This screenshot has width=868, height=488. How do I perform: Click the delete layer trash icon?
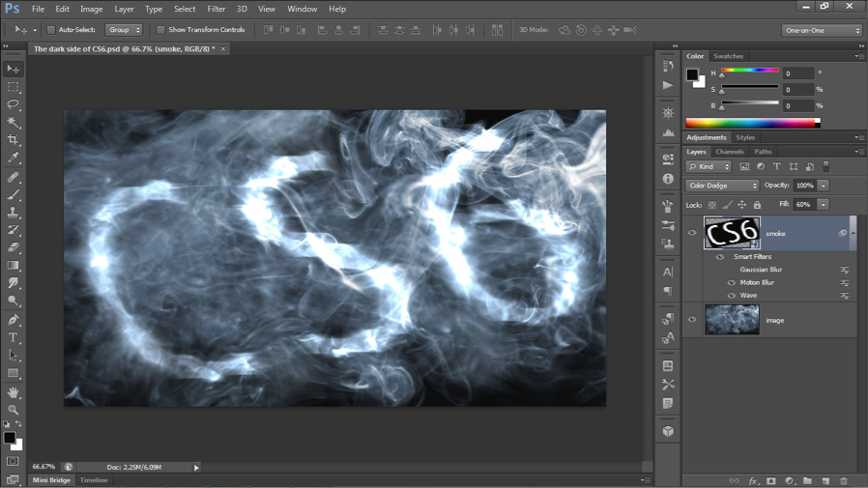click(843, 481)
